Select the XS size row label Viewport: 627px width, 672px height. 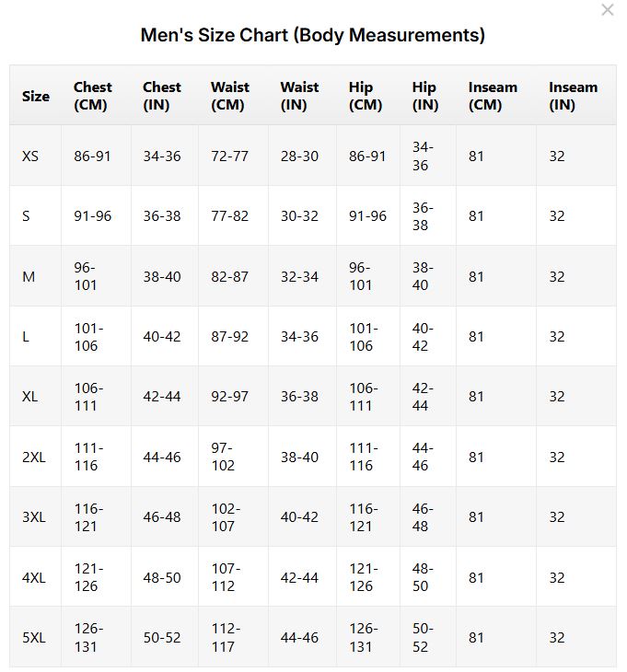pos(30,156)
